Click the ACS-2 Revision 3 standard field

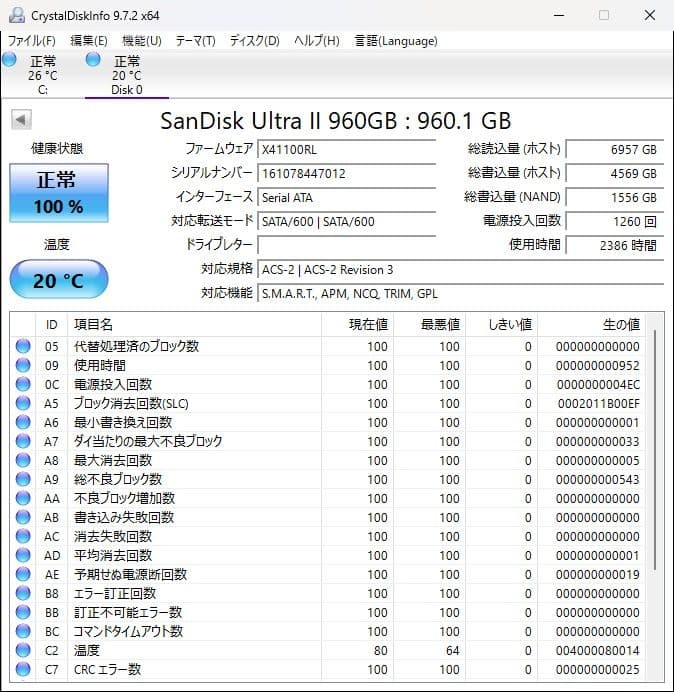460,269
